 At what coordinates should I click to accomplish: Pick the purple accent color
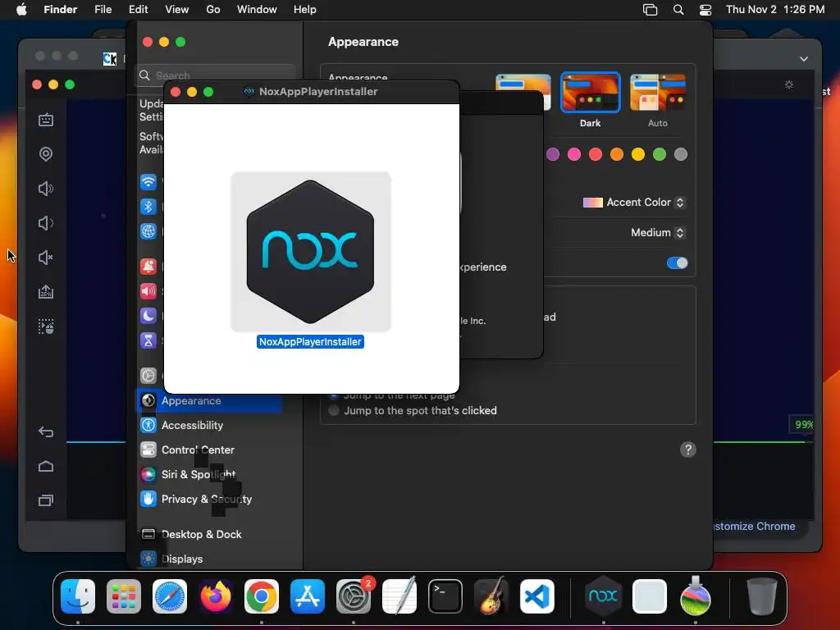[x=553, y=155]
